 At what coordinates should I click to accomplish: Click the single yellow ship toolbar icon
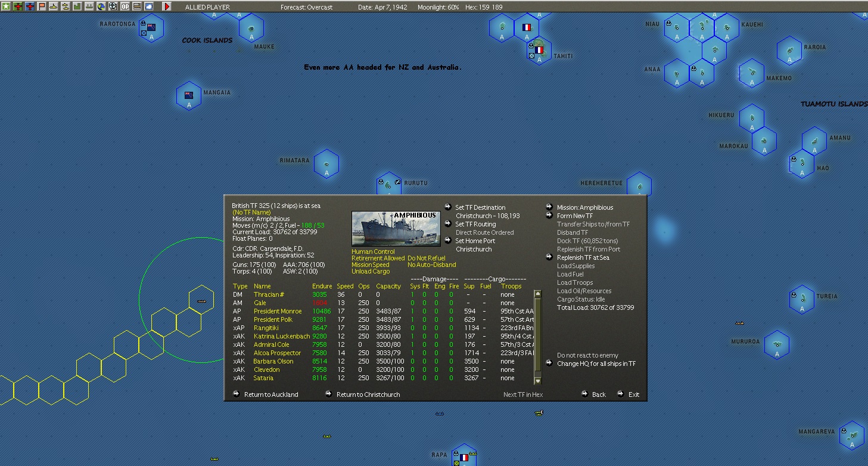pyautogui.click(x=54, y=6)
